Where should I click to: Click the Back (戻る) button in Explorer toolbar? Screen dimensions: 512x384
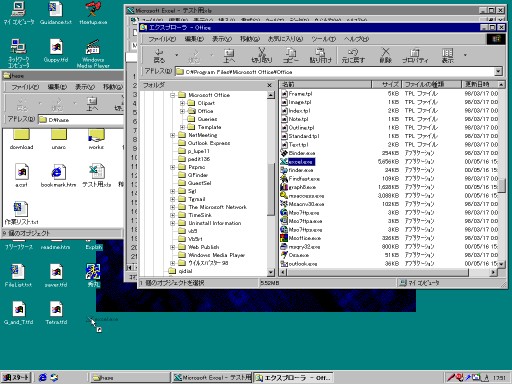tap(159, 56)
